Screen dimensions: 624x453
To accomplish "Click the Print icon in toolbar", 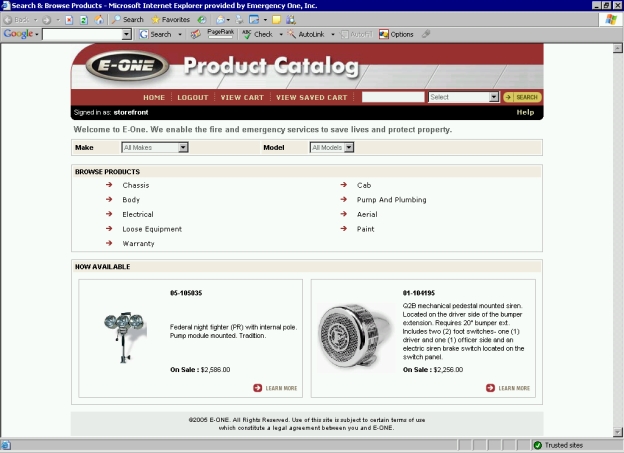I will click(x=239, y=20).
